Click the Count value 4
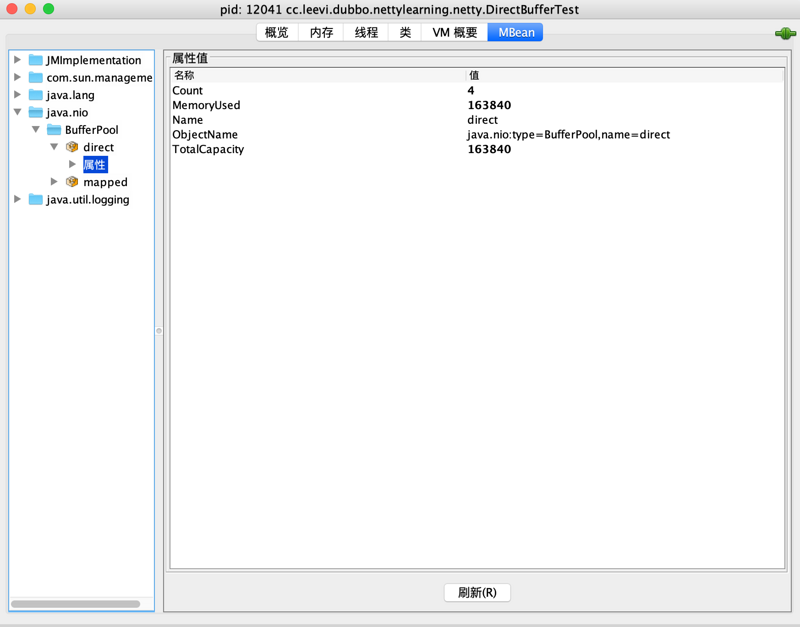The height and width of the screenshot is (627, 800). 471,90
